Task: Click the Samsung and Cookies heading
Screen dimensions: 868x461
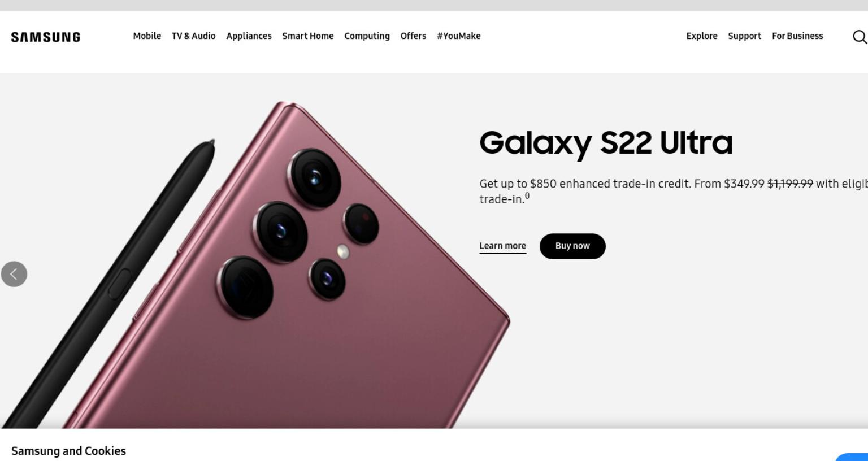Action: [68, 451]
